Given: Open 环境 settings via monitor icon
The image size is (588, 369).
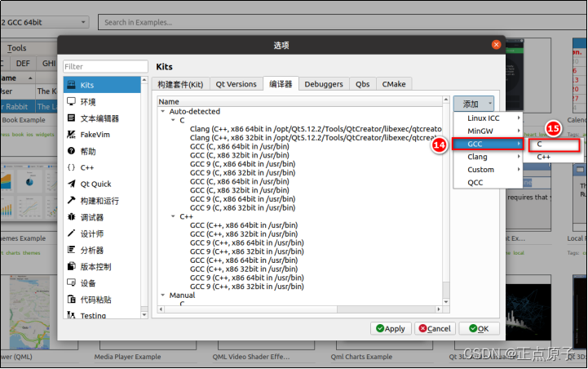Looking at the screenshot, I should tap(71, 101).
